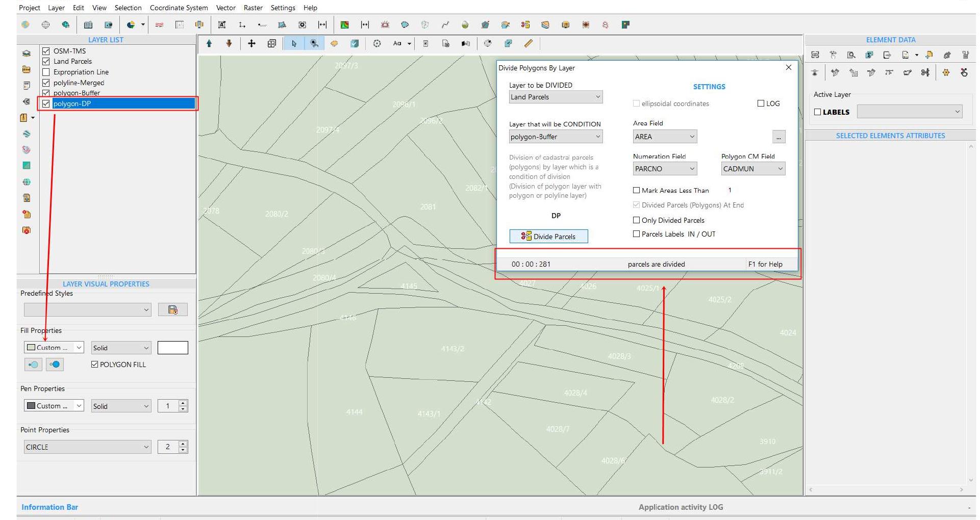Open the Coordinate System menu
Viewport: 980px width, 520px height.
pos(179,8)
